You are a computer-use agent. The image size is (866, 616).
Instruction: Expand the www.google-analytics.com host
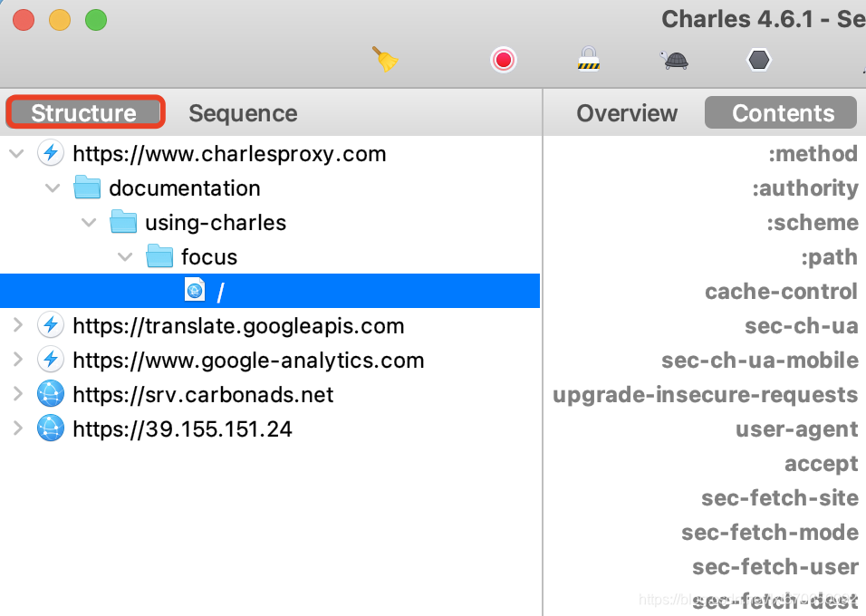18,360
